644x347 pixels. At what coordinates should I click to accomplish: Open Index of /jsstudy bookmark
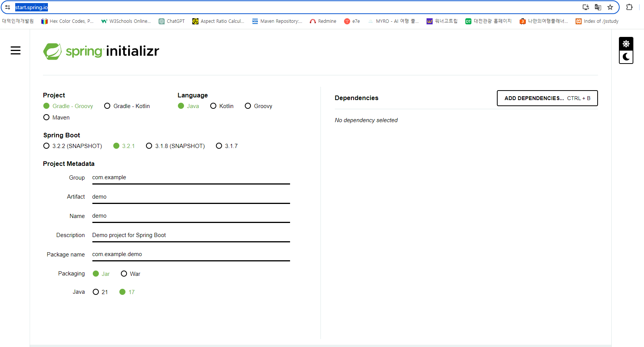[597, 21]
